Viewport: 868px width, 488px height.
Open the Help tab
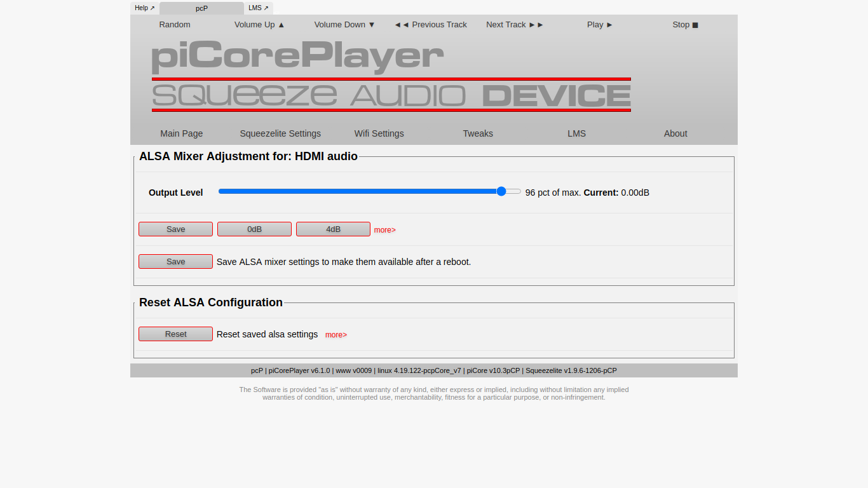145,8
